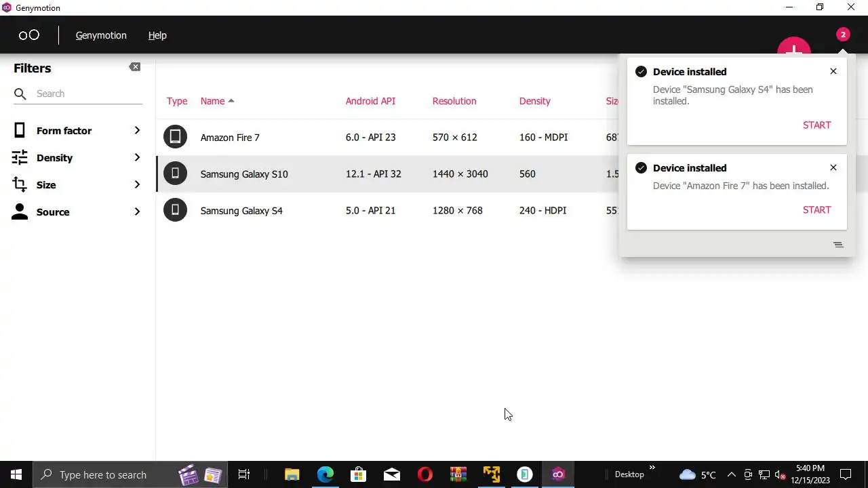Dismiss the Samsung Galaxy S4 installed notification
Screen dimensions: 868x488
pos(833,71)
